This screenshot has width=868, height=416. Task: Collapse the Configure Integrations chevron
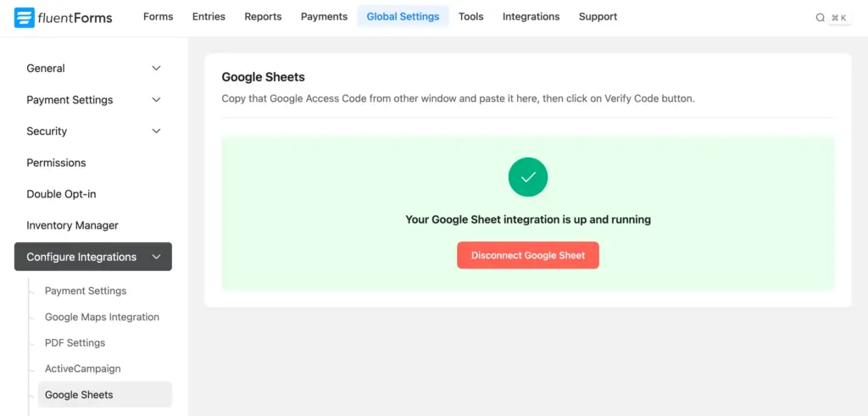157,257
